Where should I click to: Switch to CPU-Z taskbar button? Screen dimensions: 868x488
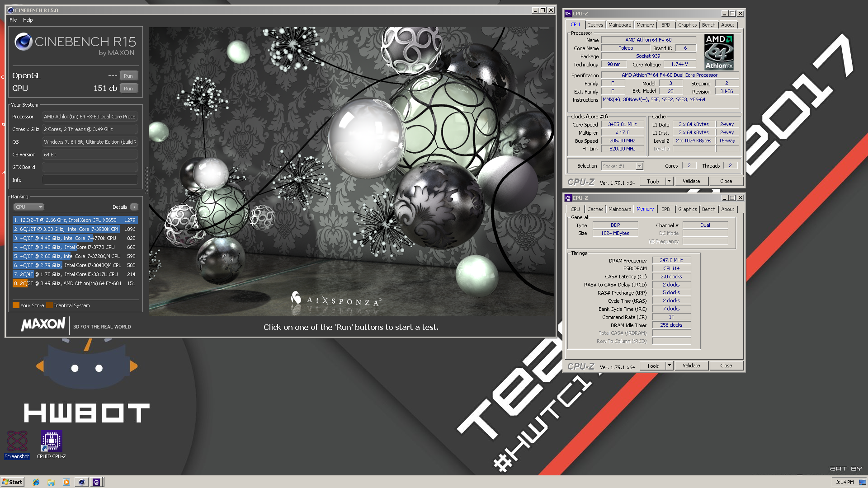tap(96, 482)
